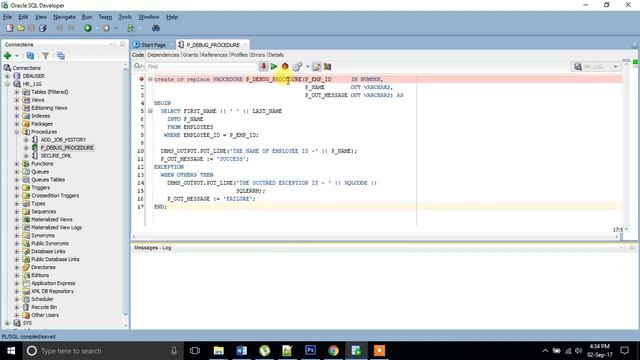Click the Windows taskbar search box

(102, 351)
